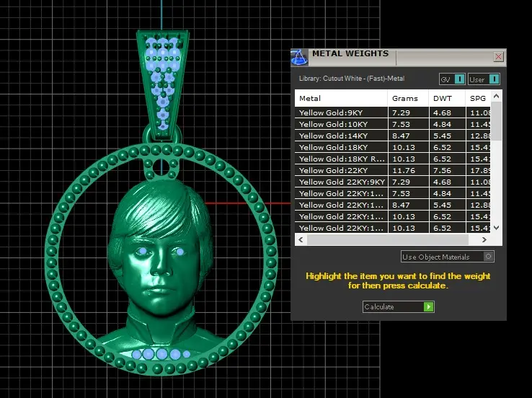Click the green arrow on Calculate
532x398 pixels.
428,306
